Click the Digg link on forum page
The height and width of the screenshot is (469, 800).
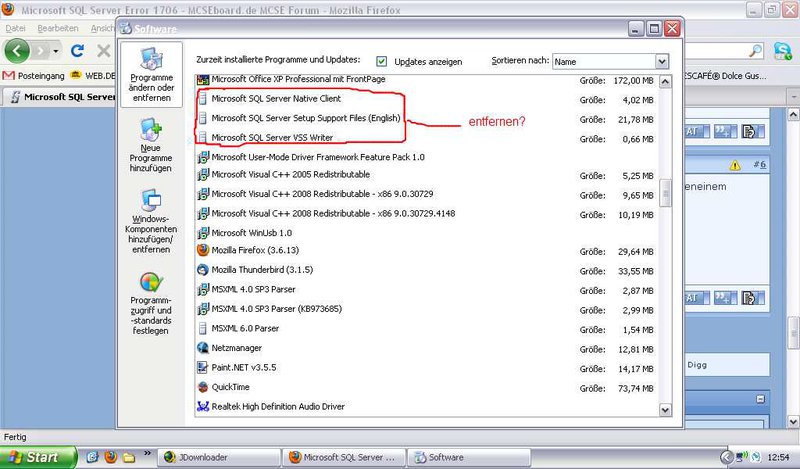(x=697, y=365)
